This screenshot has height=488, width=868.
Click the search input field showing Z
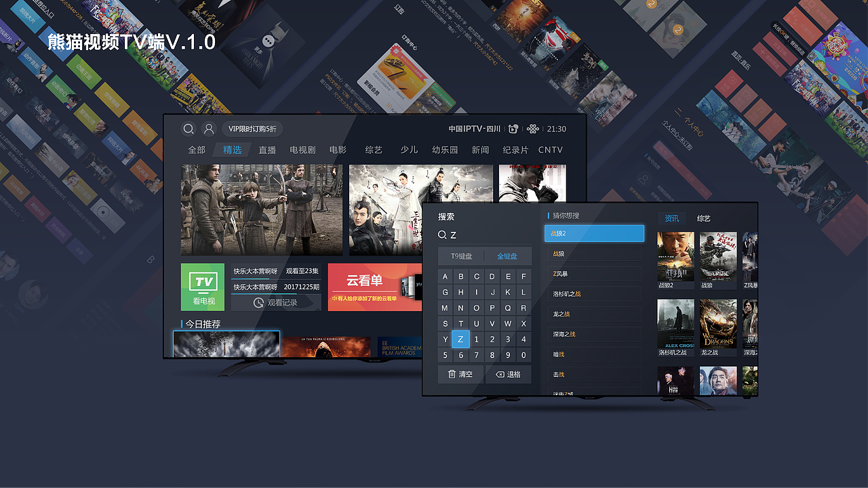click(x=484, y=235)
